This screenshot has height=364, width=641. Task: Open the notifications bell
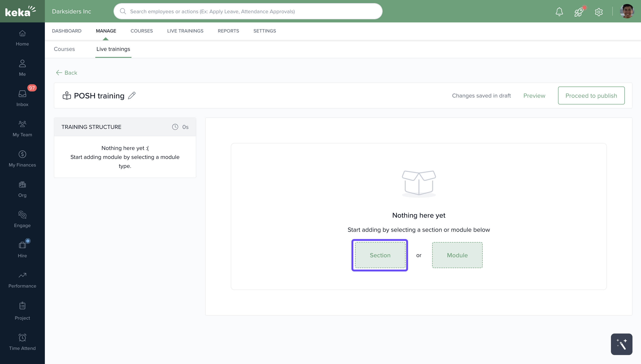[559, 11]
